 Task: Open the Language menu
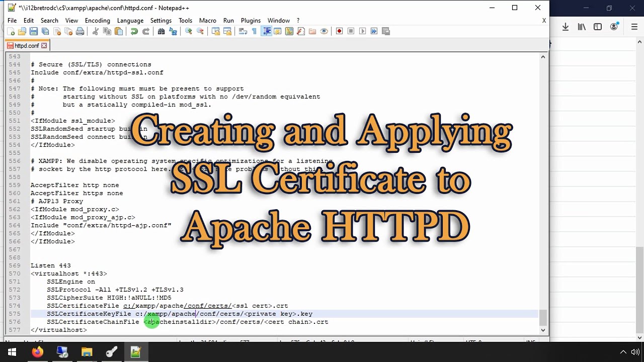tap(130, 21)
